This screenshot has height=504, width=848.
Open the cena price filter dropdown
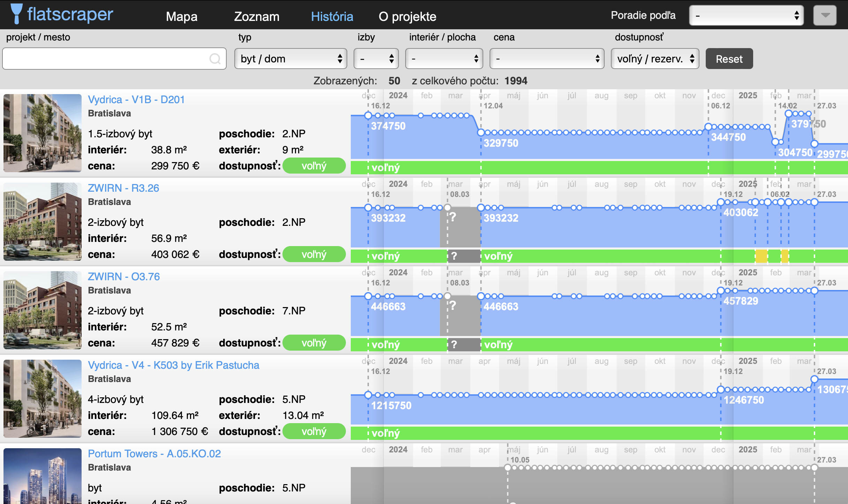click(546, 59)
